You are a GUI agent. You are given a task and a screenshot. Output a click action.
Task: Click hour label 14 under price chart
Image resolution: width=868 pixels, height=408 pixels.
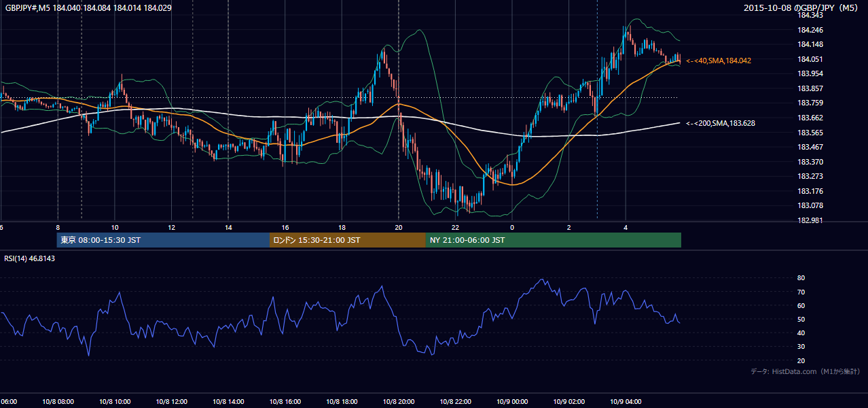(x=228, y=228)
